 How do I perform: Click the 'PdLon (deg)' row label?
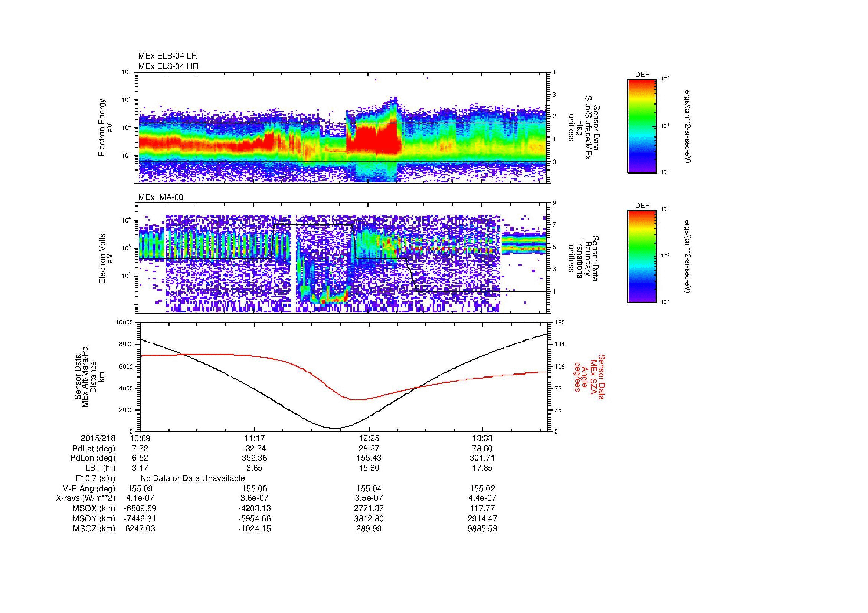click(x=93, y=458)
